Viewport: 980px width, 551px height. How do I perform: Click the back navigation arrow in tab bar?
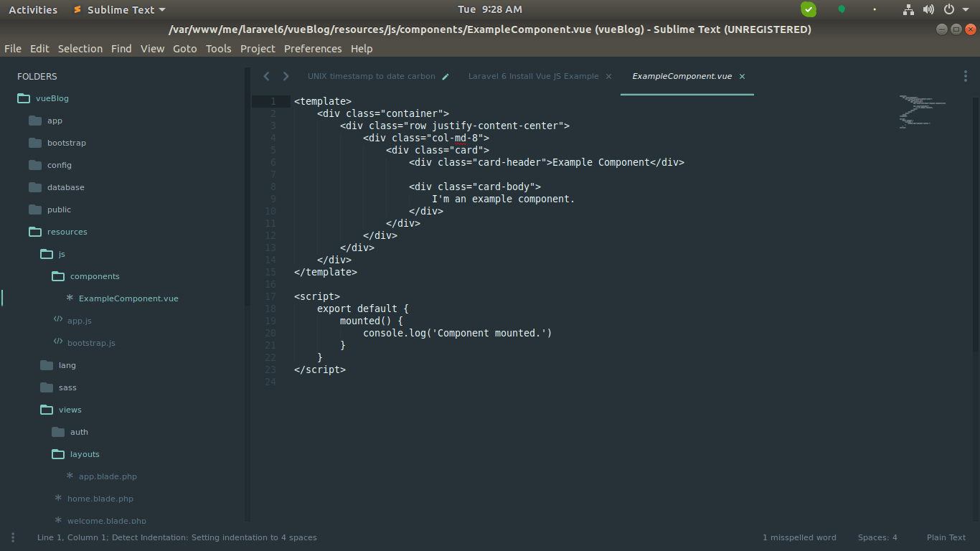click(266, 76)
